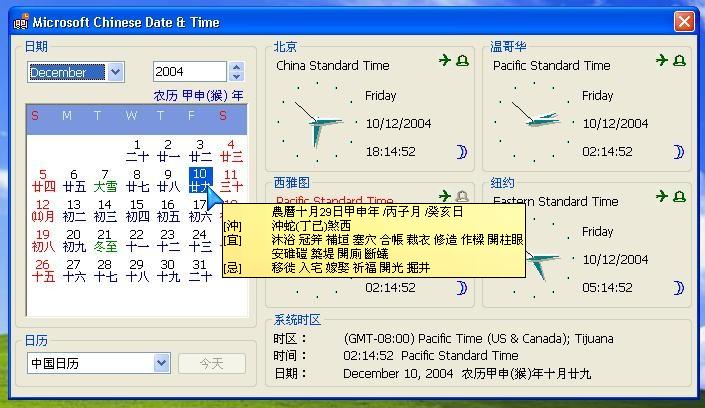Screen dimensions: 705x408
Task: Click the app icon in the title bar
Action: click(x=21, y=22)
